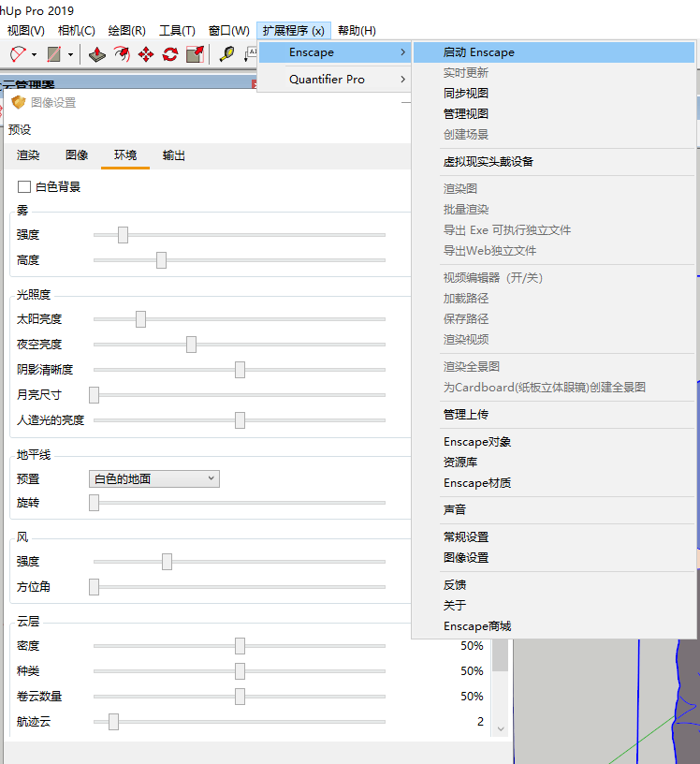
Task: Select the Move tool
Action: click(146, 54)
